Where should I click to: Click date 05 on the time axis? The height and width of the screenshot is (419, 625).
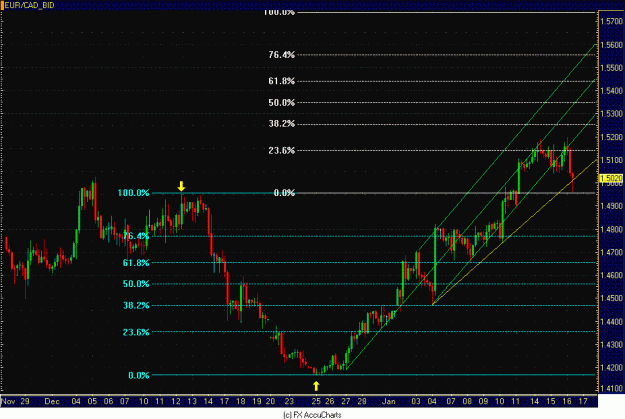tap(92, 401)
